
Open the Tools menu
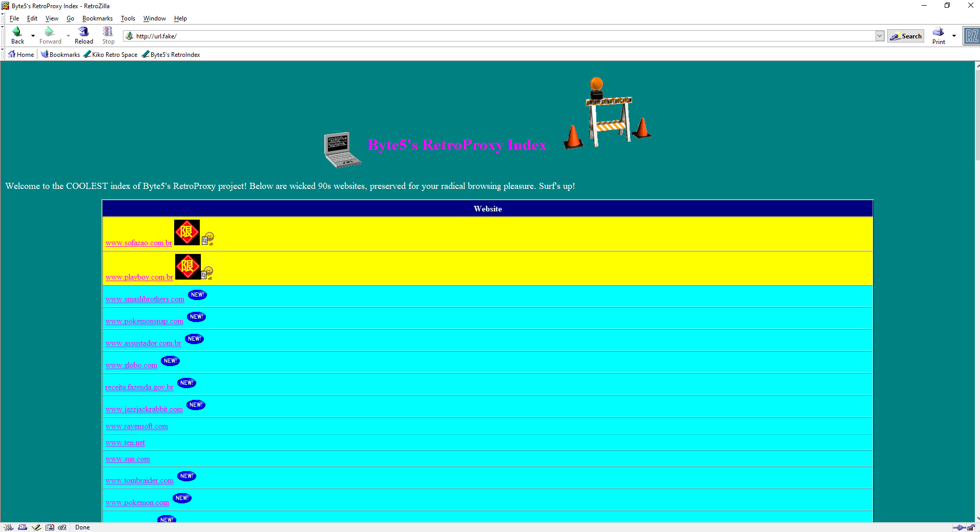[128, 18]
